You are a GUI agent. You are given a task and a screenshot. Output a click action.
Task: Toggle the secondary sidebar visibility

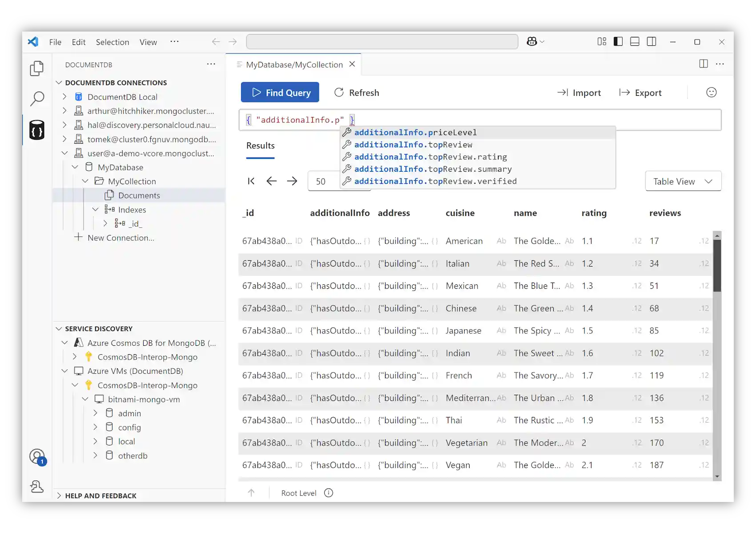click(x=651, y=41)
